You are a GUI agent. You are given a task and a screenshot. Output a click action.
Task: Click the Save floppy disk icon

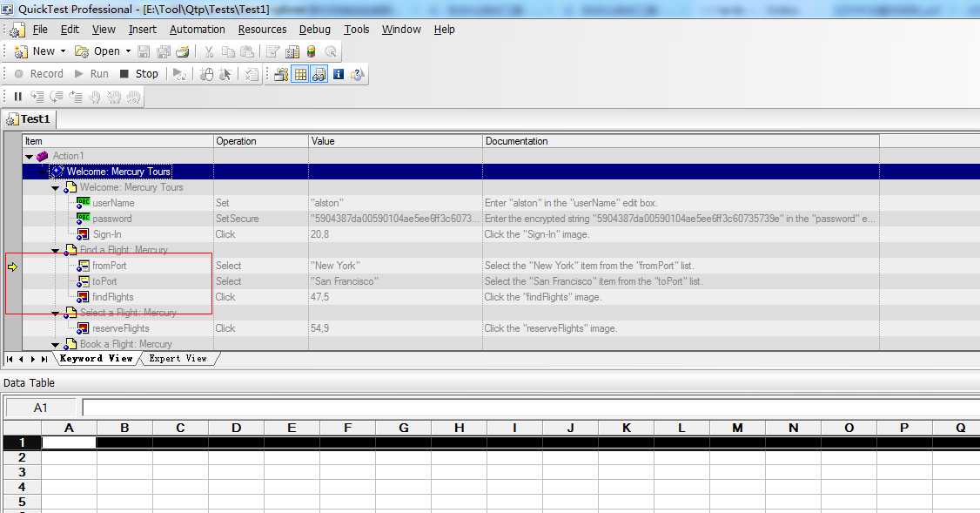tap(144, 51)
